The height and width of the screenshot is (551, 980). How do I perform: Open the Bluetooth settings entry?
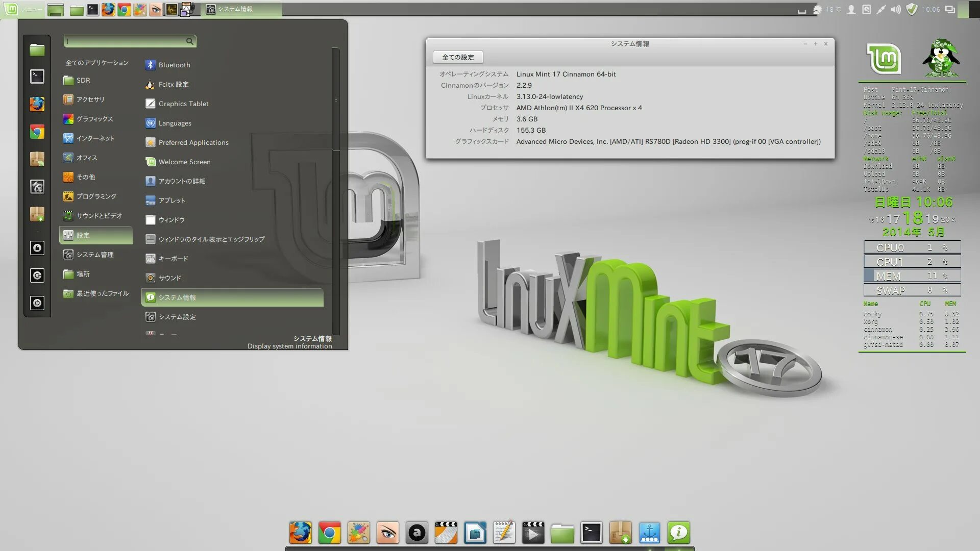click(x=174, y=65)
